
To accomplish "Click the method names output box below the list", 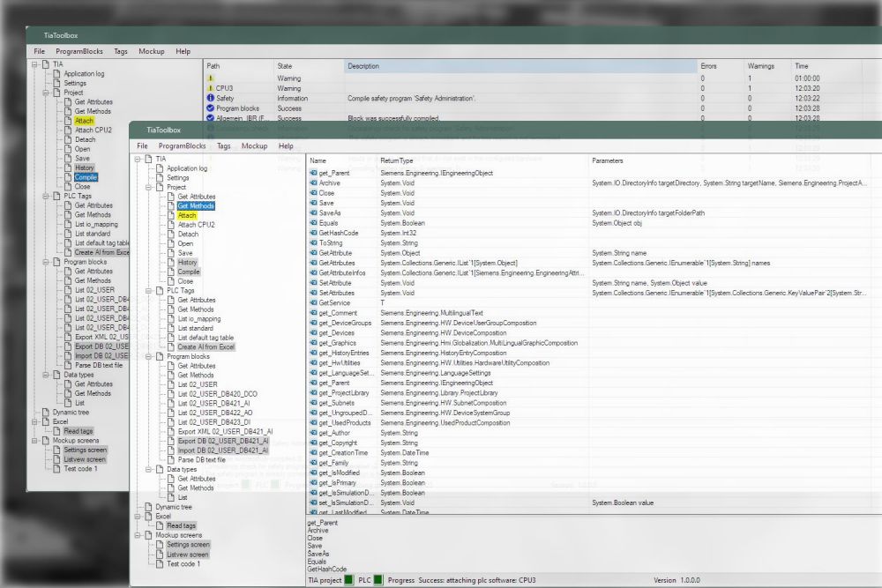I will coord(594,545).
